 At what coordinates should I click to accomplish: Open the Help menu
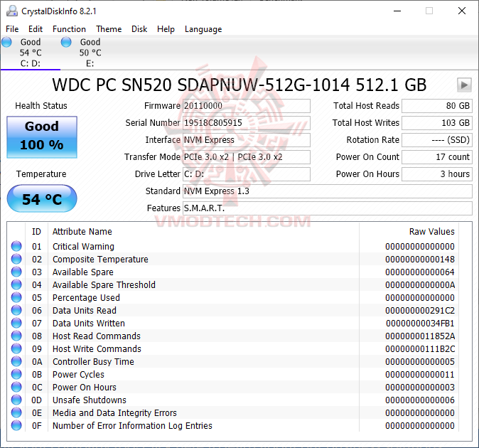tap(166, 29)
